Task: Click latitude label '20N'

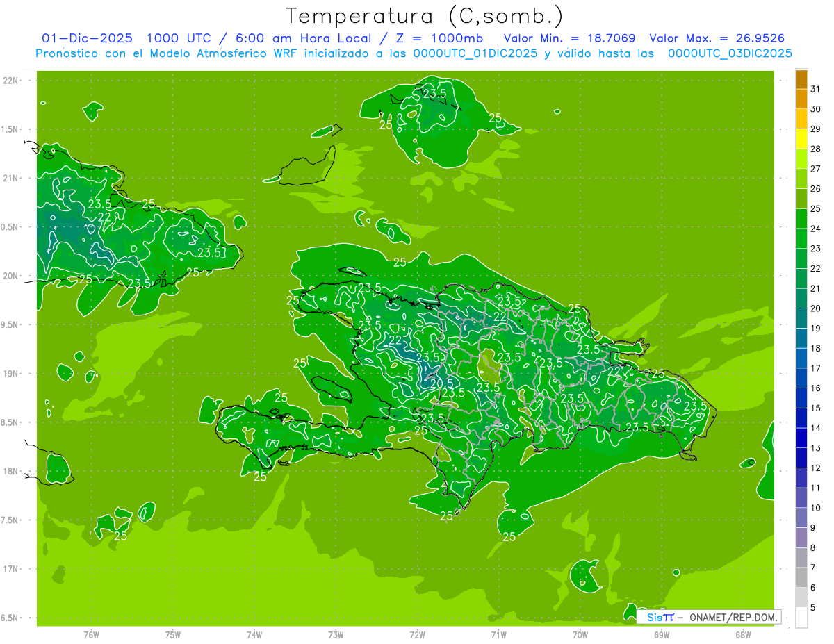Action: tap(10, 276)
